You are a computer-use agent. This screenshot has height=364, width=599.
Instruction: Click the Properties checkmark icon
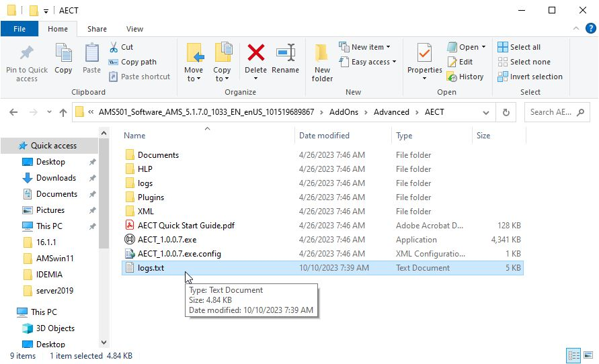pos(424,52)
